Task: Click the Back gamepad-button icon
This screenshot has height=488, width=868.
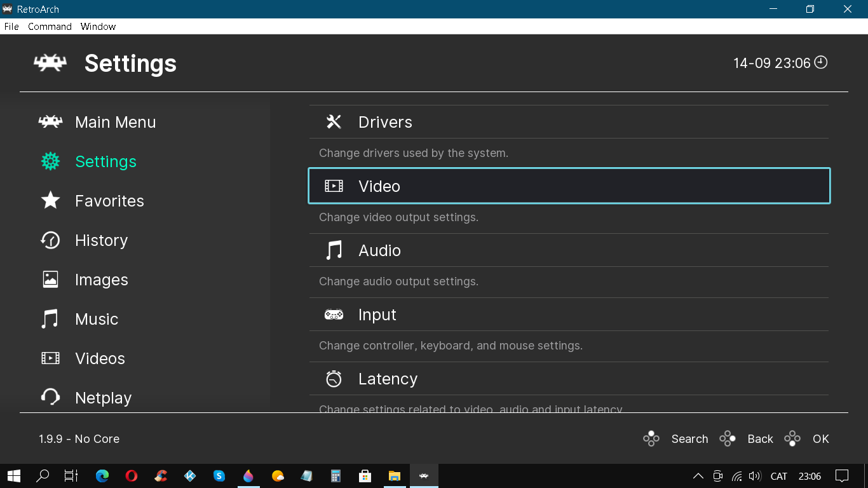Action: tap(728, 438)
